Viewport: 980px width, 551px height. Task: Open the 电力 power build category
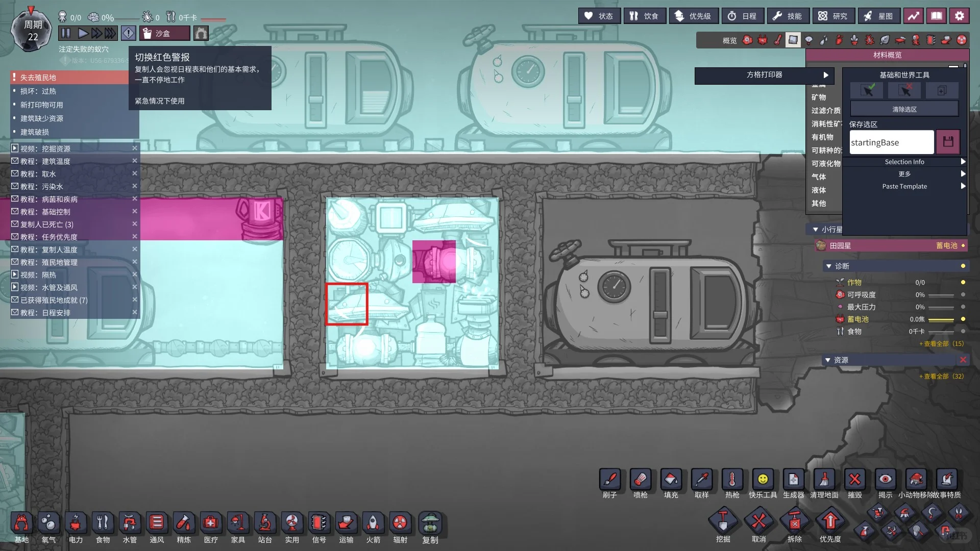tap(76, 523)
